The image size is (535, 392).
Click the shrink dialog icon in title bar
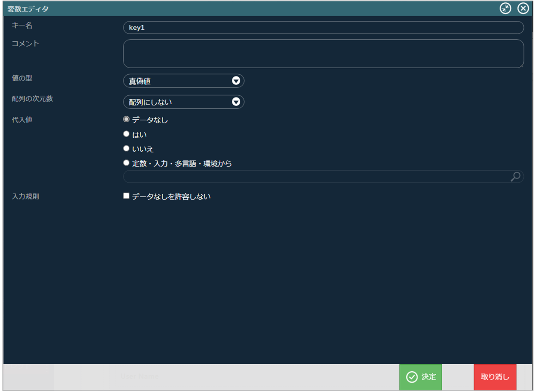505,8
